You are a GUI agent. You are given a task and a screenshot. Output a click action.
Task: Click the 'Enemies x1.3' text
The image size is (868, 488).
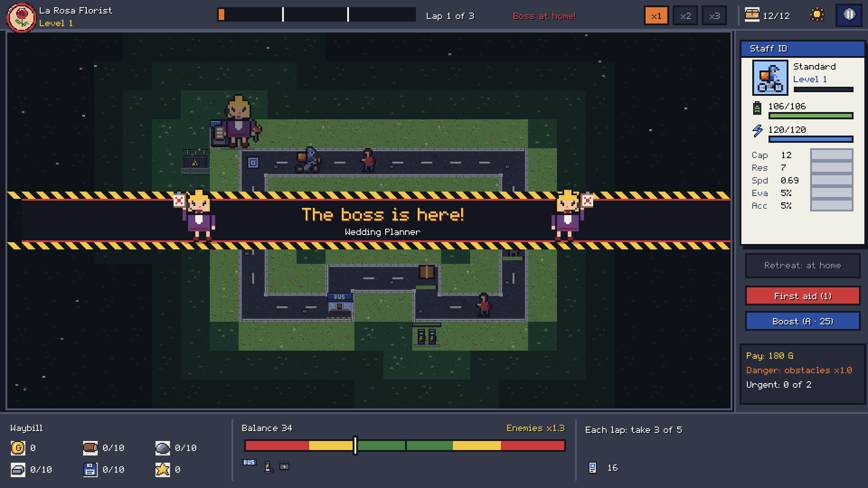pyautogui.click(x=536, y=428)
